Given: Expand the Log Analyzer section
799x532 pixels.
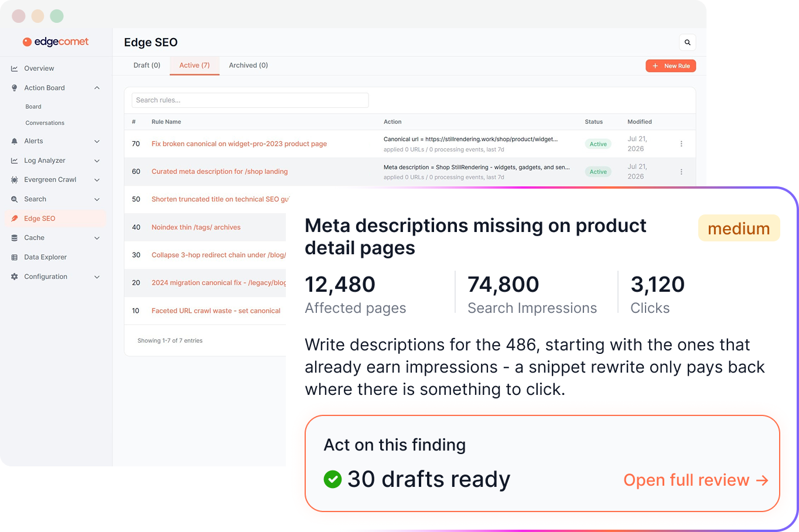Looking at the screenshot, I should coord(97,161).
